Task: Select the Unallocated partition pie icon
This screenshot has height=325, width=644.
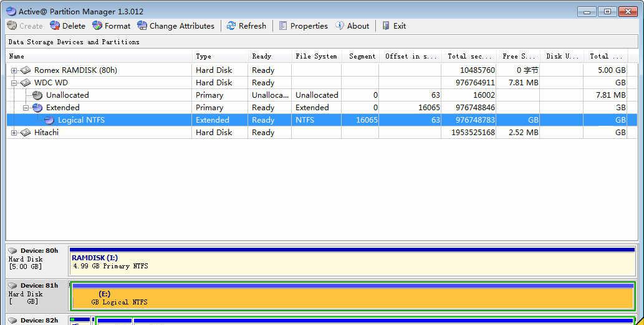Action: click(x=37, y=95)
